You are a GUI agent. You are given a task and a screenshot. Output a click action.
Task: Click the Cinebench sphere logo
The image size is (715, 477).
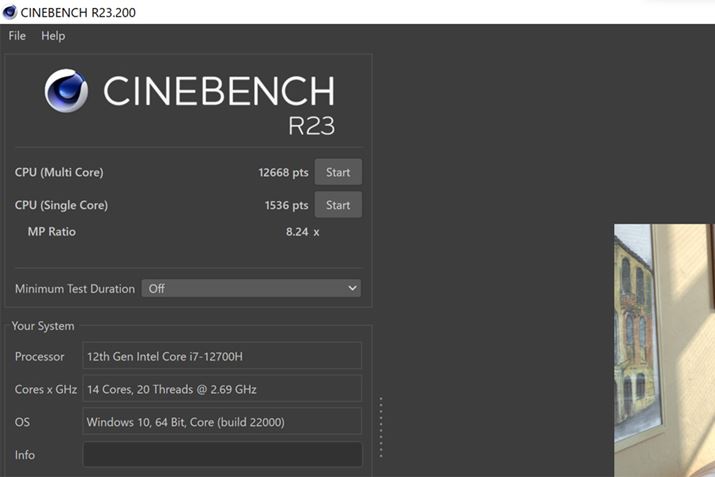point(66,90)
